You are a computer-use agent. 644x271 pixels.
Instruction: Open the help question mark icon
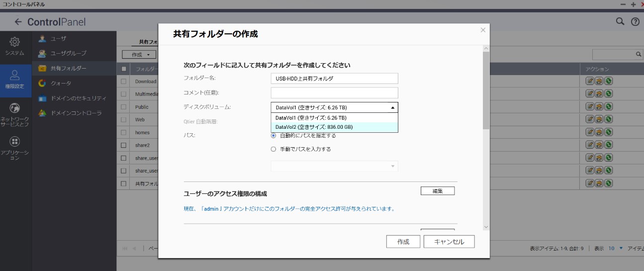(635, 22)
